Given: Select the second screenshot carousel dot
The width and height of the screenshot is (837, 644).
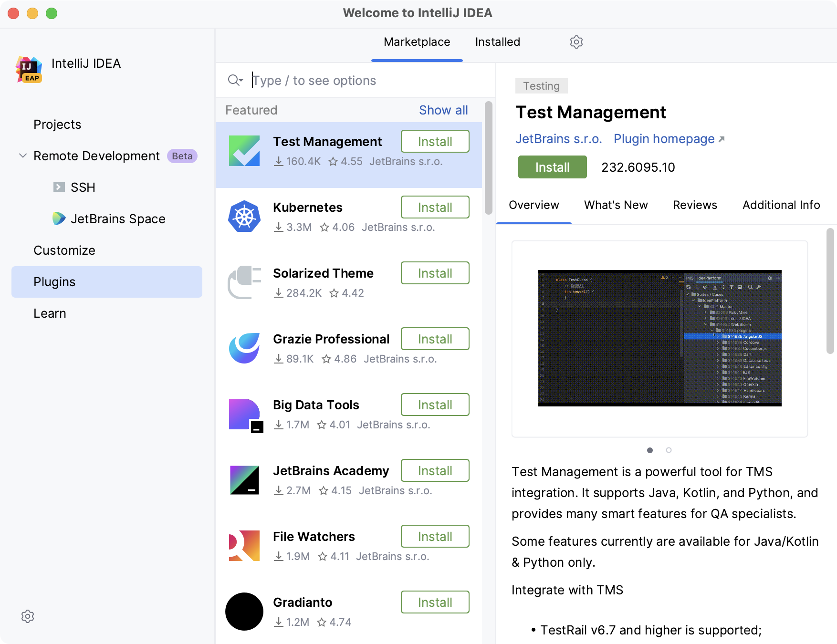Looking at the screenshot, I should [x=669, y=450].
